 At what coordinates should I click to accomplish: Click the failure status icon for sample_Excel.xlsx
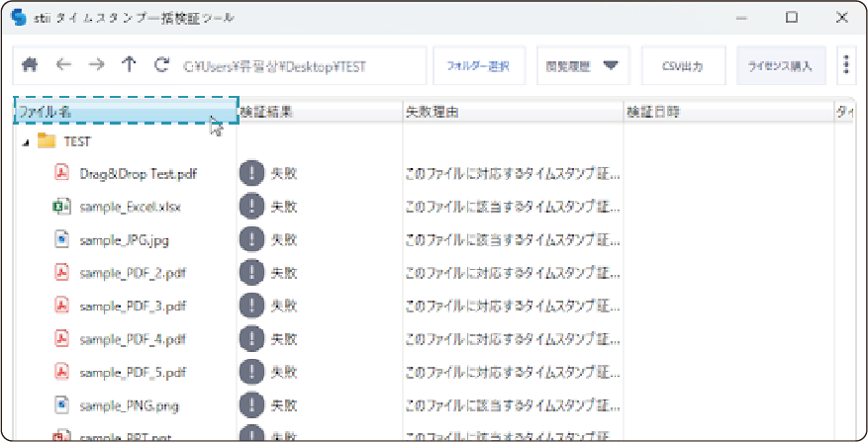coord(251,207)
